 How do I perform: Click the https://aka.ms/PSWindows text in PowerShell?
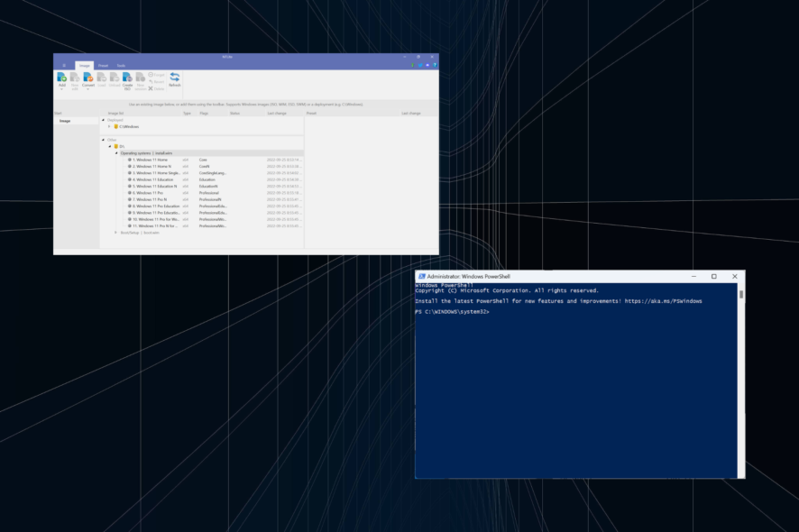[663, 301]
